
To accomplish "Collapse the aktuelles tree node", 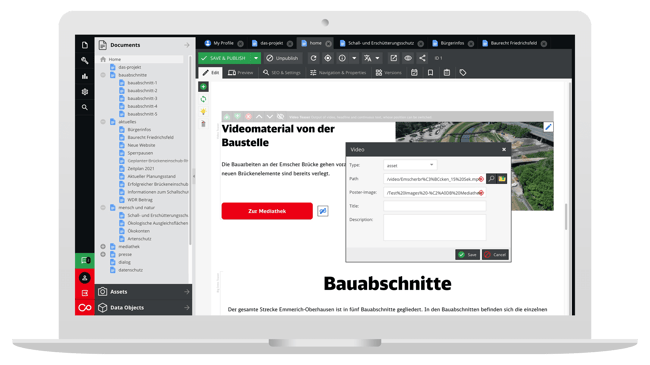I will pos(103,122).
